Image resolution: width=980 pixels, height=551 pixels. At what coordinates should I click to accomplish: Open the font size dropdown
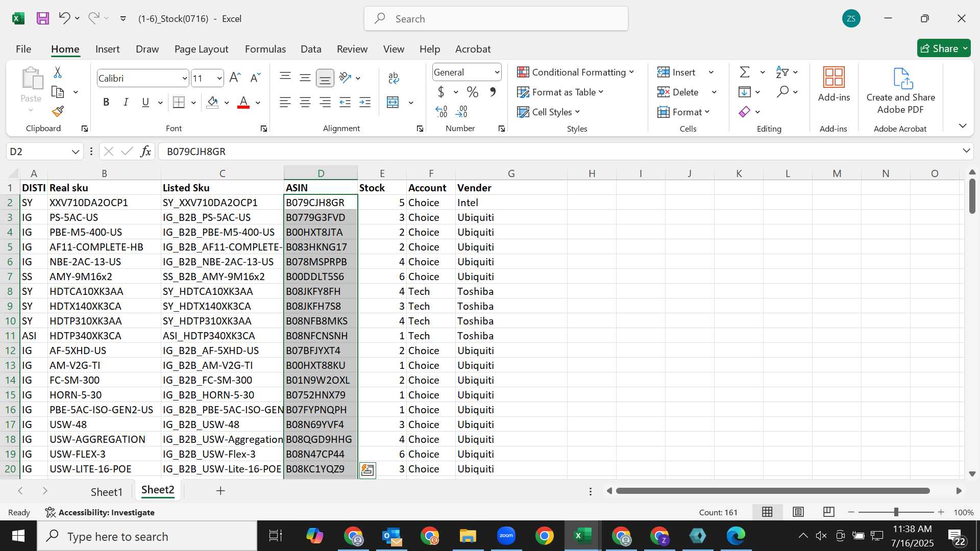tap(219, 79)
